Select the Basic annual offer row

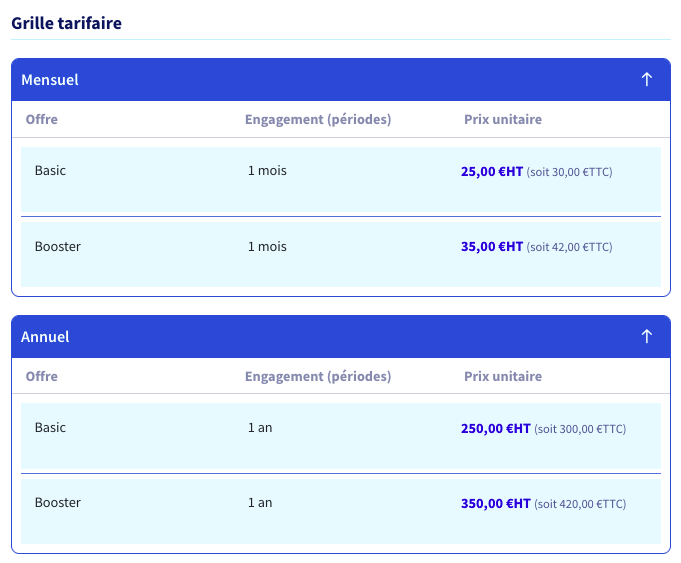pos(341,436)
